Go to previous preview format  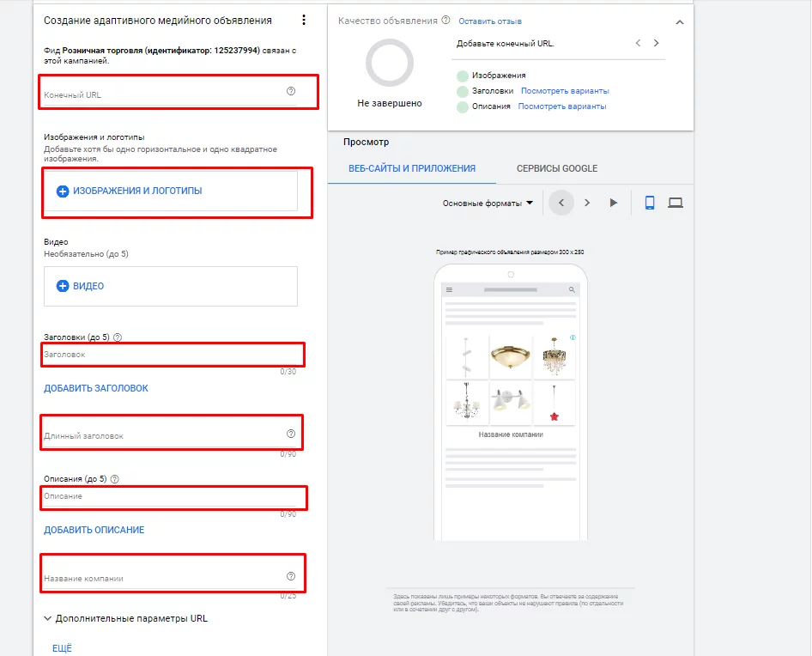pos(561,203)
